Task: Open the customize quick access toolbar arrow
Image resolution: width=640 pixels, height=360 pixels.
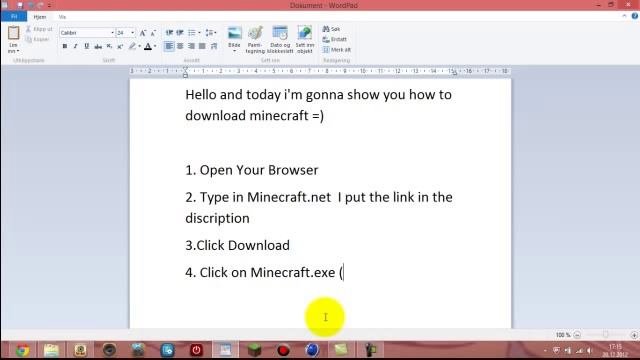Action: [x=49, y=5]
